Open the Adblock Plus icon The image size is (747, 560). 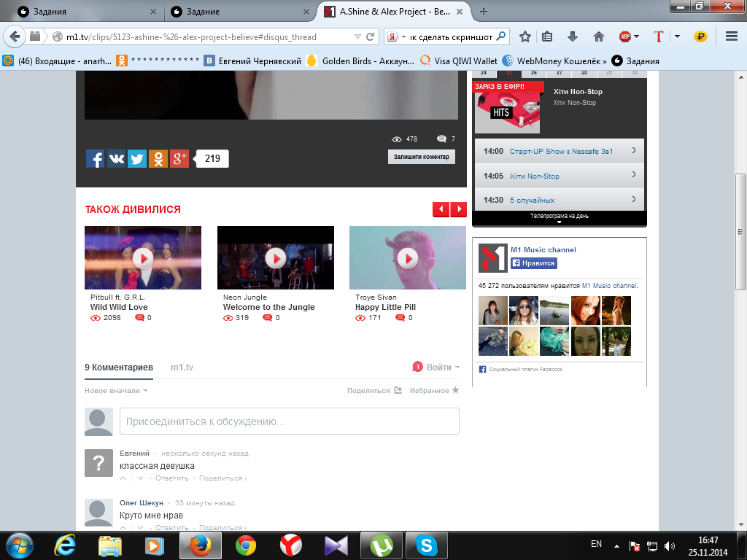pyautogui.click(x=625, y=36)
